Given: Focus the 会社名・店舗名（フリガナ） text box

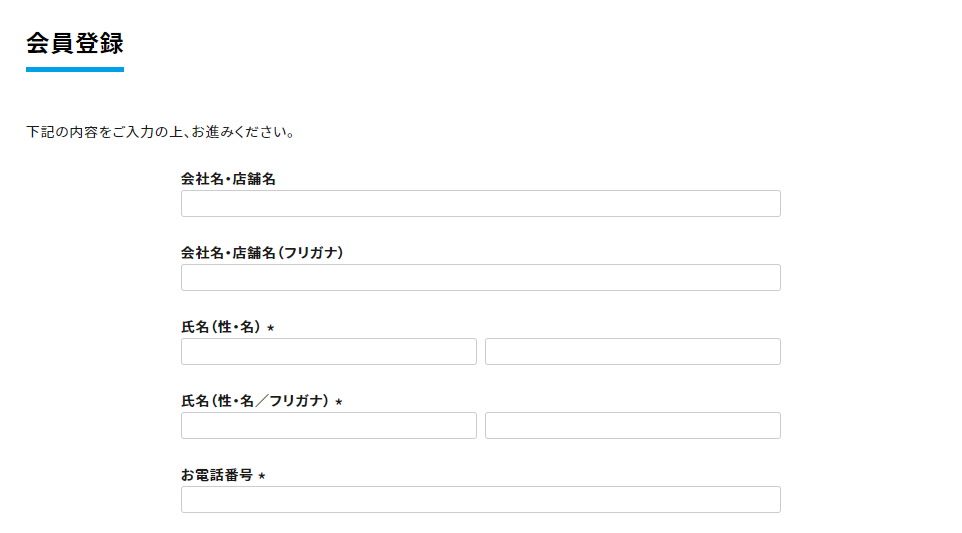Looking at the screenshot, I should click(480, 278).
